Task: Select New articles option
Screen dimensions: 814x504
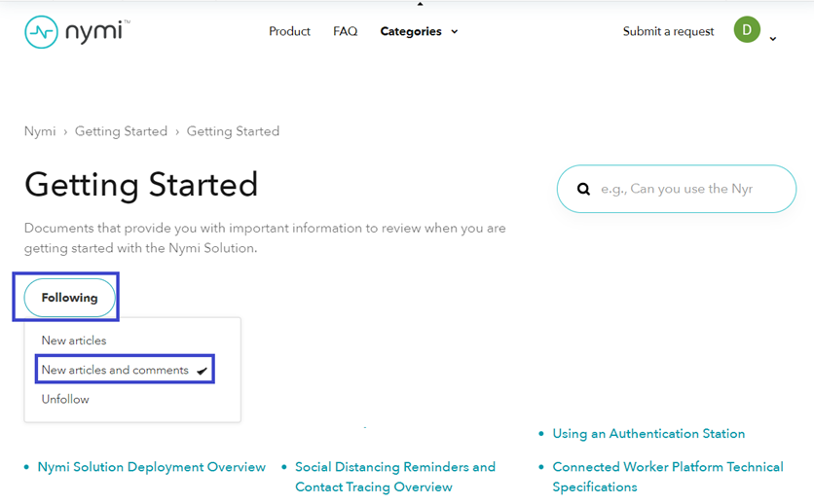Action: pyautogui.click(x=74, y=341)
